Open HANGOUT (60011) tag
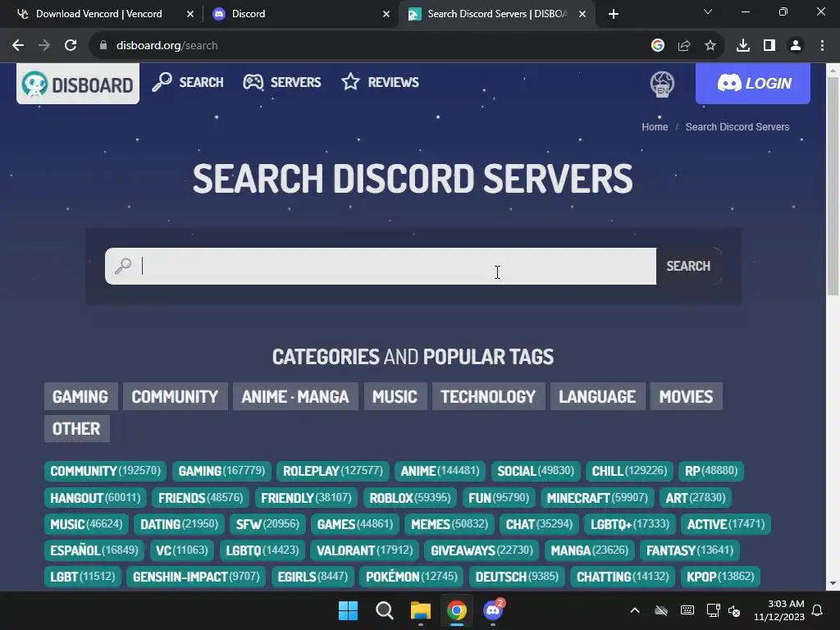840x630 pixels. point(95,498)
